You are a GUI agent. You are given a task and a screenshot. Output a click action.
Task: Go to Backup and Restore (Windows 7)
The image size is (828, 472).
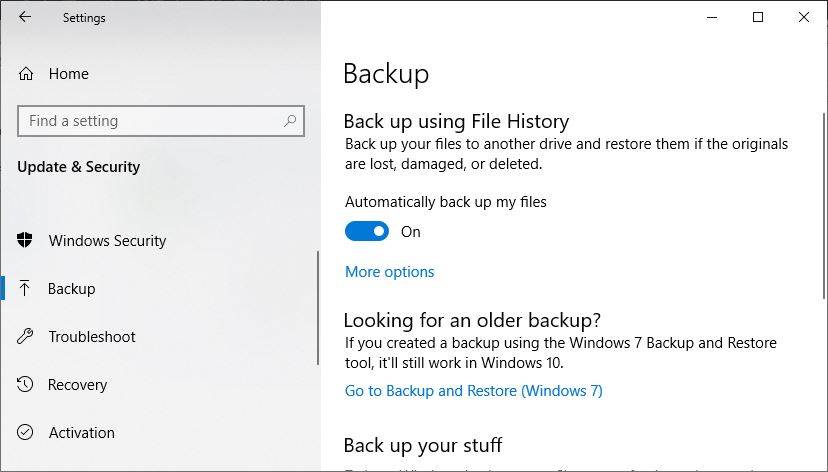[474, 391]
